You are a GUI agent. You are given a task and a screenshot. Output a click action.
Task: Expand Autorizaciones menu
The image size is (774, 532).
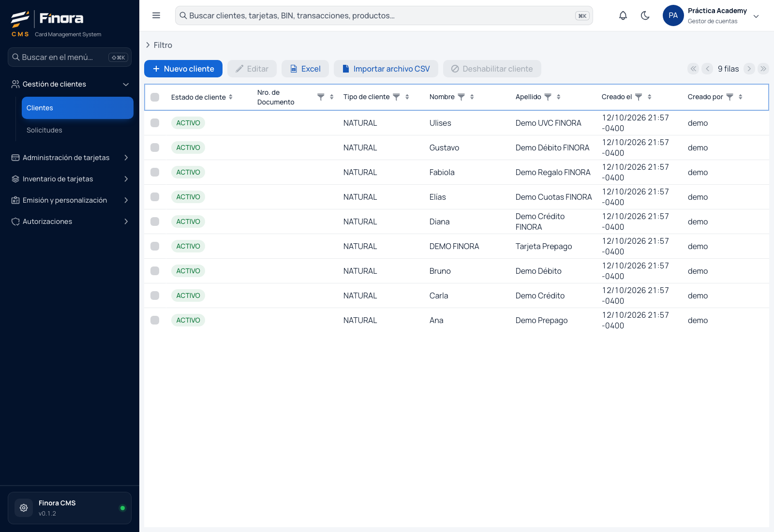pyautogui.click(x=70, y=222)
